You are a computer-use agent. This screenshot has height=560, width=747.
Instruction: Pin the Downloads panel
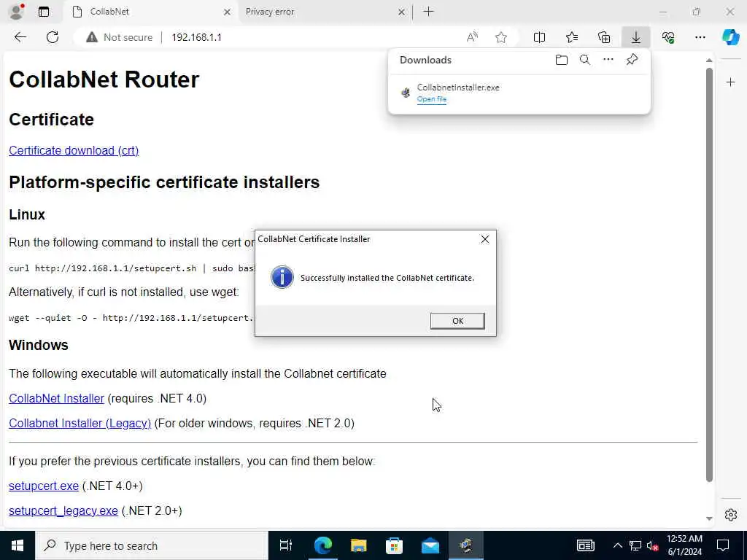click(632, 60)
